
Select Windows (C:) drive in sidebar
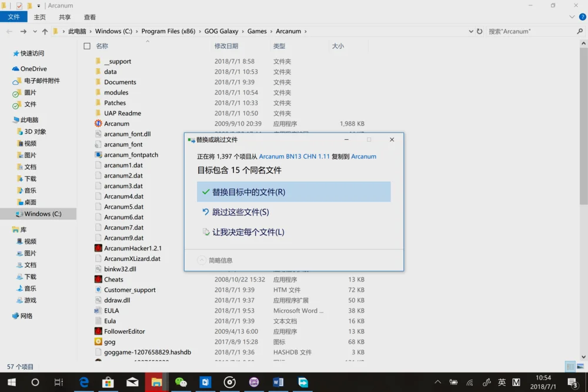[x=39, y=213]
